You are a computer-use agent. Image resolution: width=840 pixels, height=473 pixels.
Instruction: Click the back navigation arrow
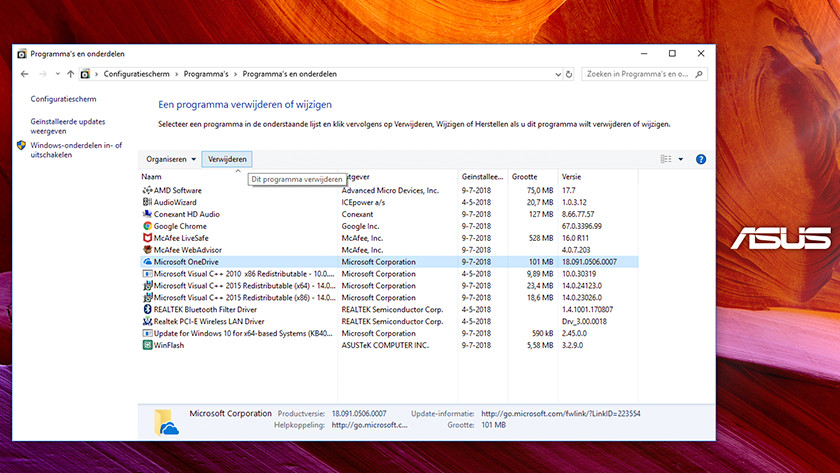point(24,74)
